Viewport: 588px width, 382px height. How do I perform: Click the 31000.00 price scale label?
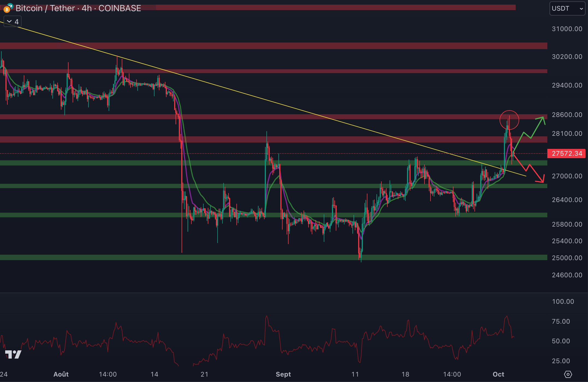click(x=567, y=29)
